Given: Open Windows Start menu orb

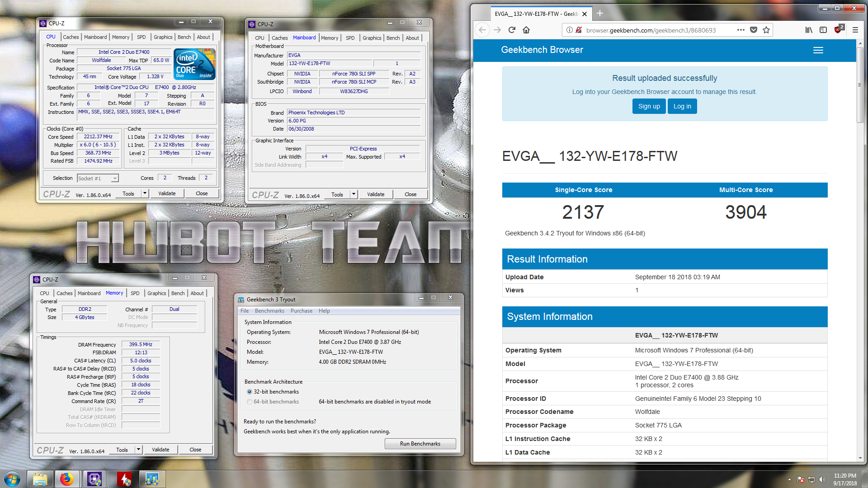Looking at the screenshot, I should (12, 479).
